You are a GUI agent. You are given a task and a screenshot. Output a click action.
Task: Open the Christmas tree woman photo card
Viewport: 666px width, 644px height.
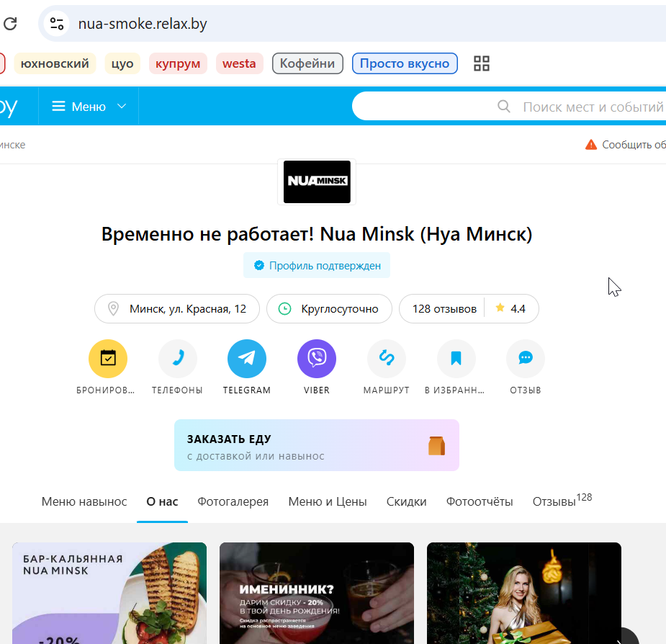point(523,593)
